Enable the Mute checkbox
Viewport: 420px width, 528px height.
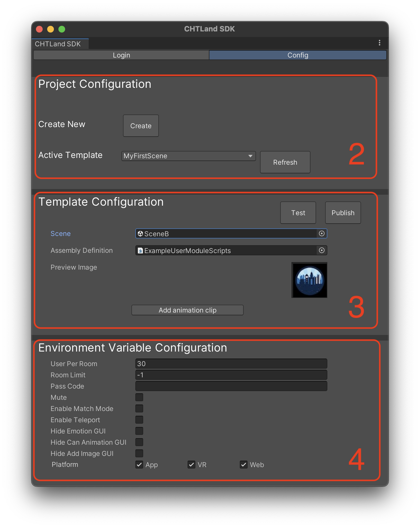click(x=139, y=397)
